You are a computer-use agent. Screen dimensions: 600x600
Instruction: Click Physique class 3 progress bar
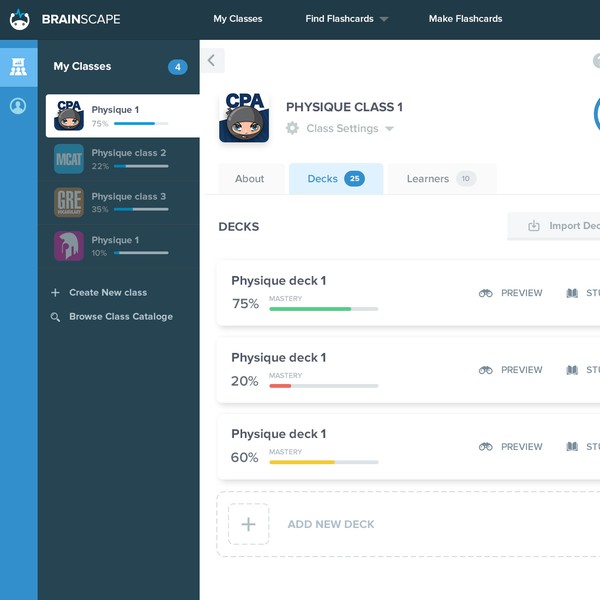click(141, 210)
